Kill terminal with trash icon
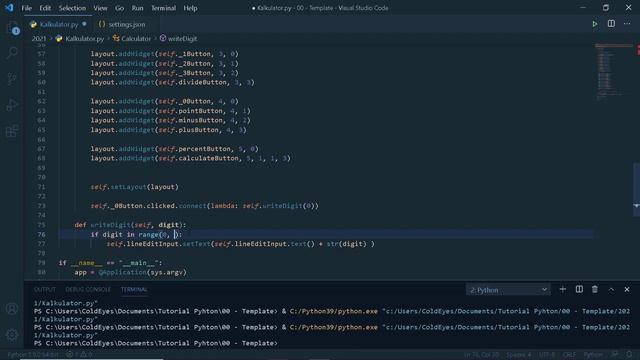 (595, 289)
